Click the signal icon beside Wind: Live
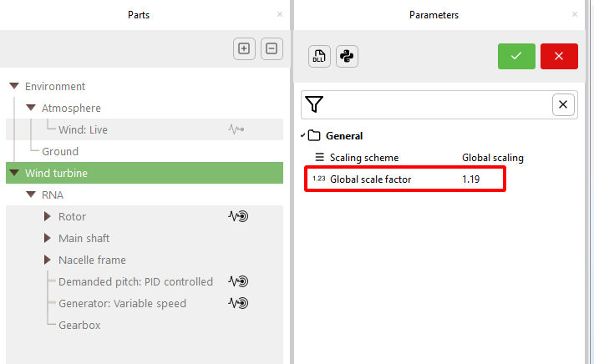The height and width of the screenshot is (364, 594). pos(236,129)
